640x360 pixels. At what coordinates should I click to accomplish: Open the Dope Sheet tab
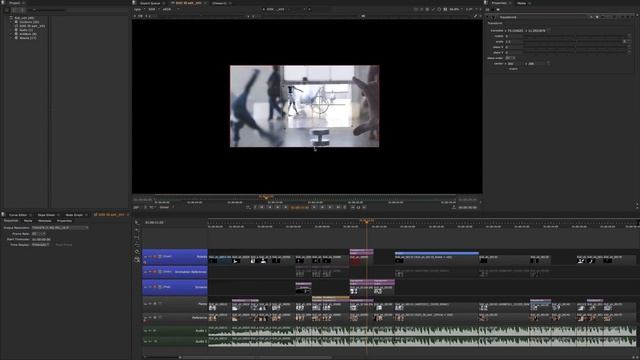point(46,215)
